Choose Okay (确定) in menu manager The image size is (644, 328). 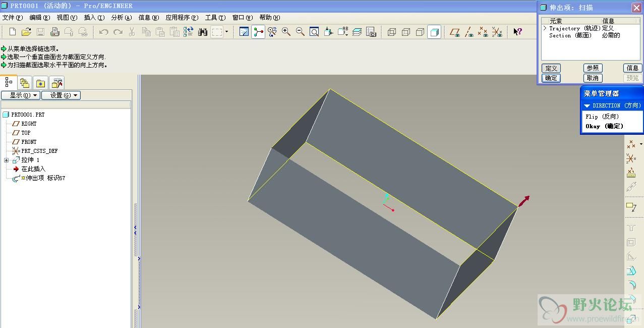(604, 126)
